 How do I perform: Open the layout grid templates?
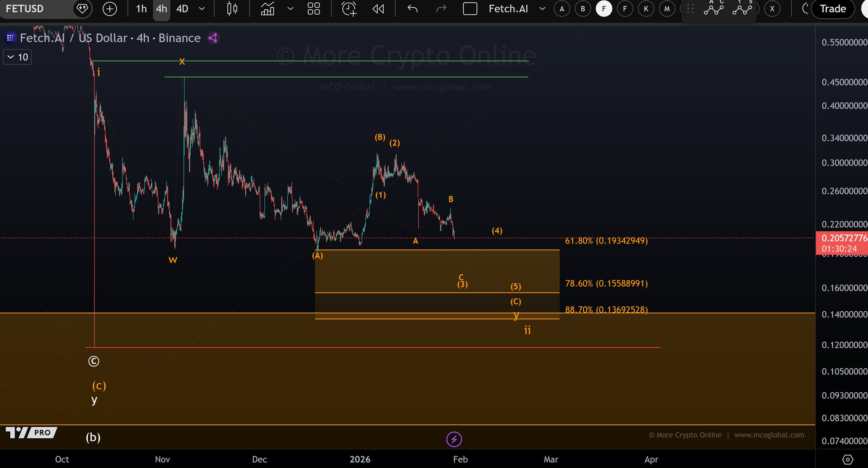tap(314, 9)
